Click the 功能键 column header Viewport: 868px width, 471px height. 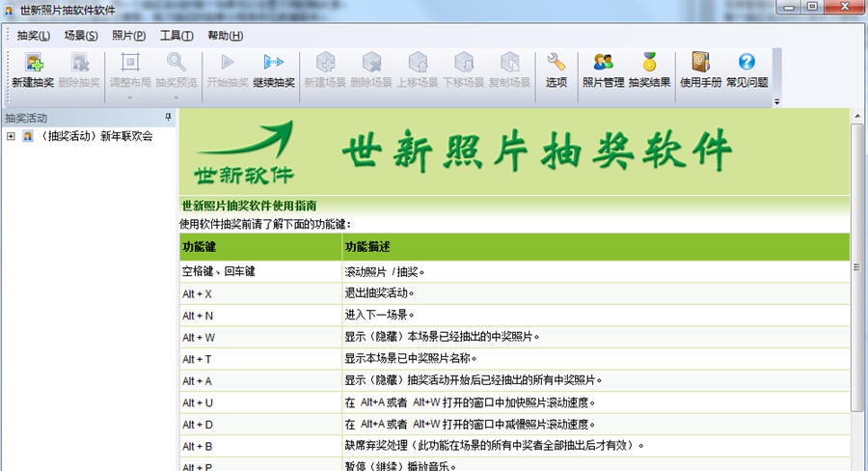(260, 246)
